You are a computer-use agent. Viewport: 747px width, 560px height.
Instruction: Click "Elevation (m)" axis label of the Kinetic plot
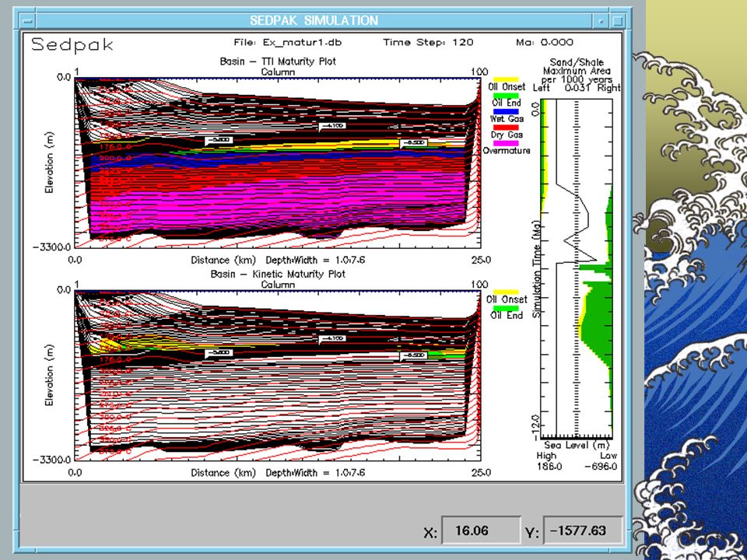[49, 375]
